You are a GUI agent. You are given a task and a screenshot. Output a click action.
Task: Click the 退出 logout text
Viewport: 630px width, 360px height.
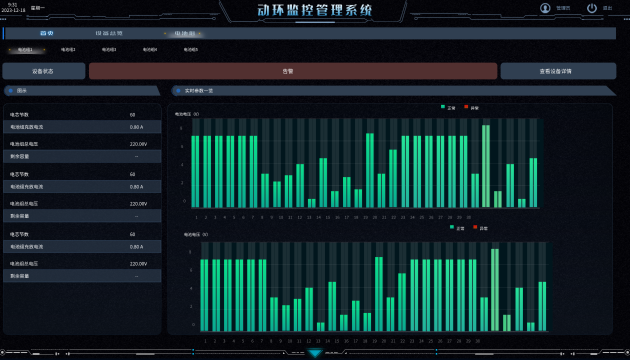(x=608, y=8)
